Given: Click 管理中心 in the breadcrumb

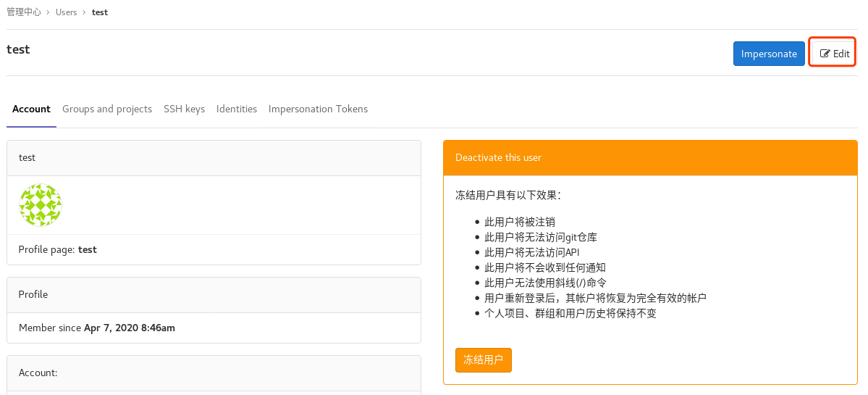Looking at the screenshot, I should point(24,12).
